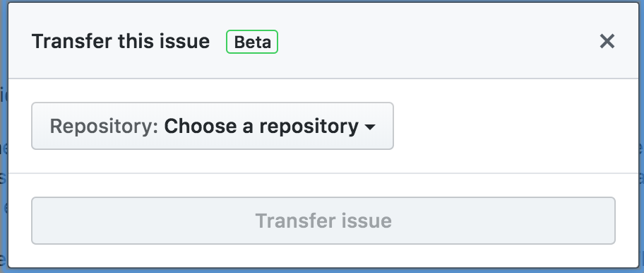Open the Choose a repository dropdown
This screenshot has height=273, width=644.
tap(213, 126)
